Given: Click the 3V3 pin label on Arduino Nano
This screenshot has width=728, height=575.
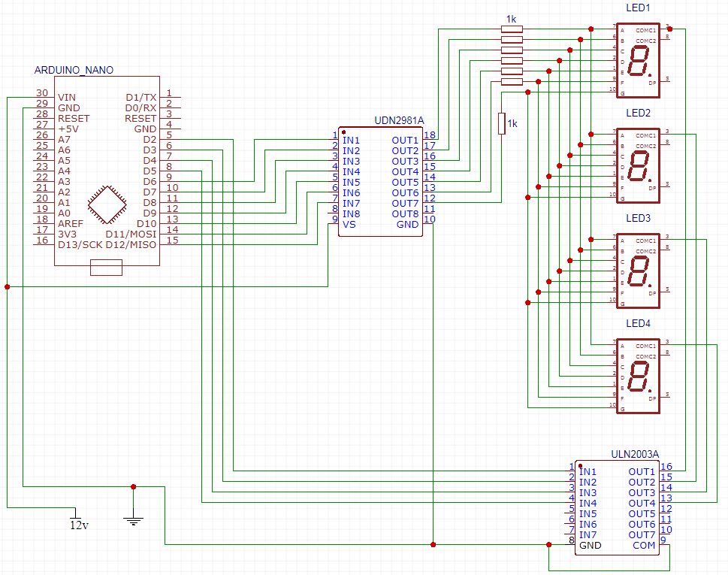Looking at the screenshot, I should click(67, 235).
